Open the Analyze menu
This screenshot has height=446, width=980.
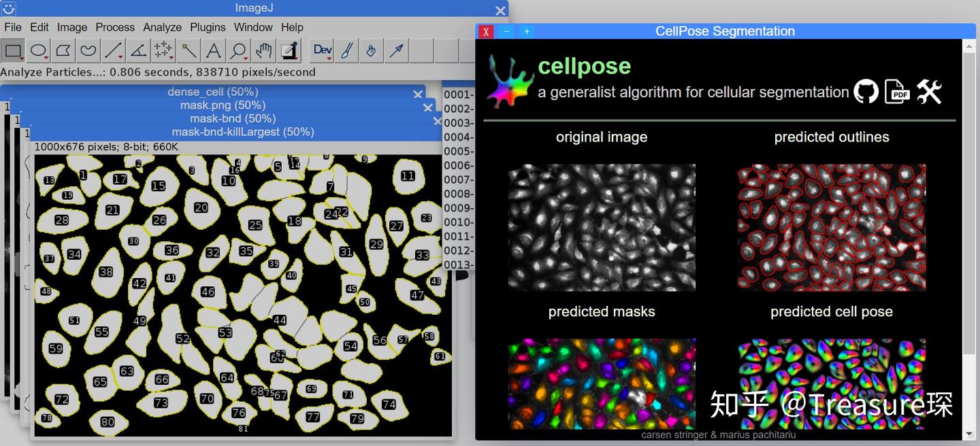162,27
